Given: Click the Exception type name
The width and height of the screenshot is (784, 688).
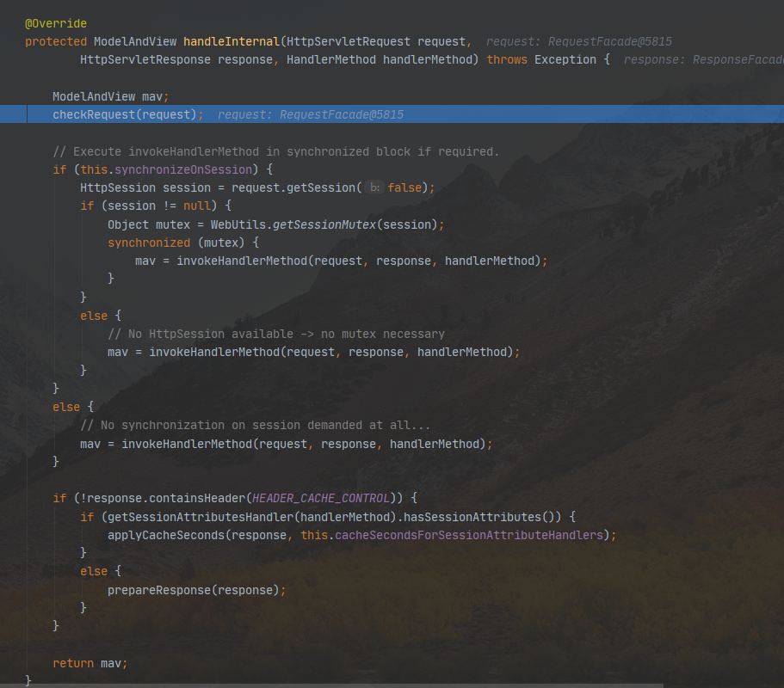Looking at the screenshot, I should (565, 59).
